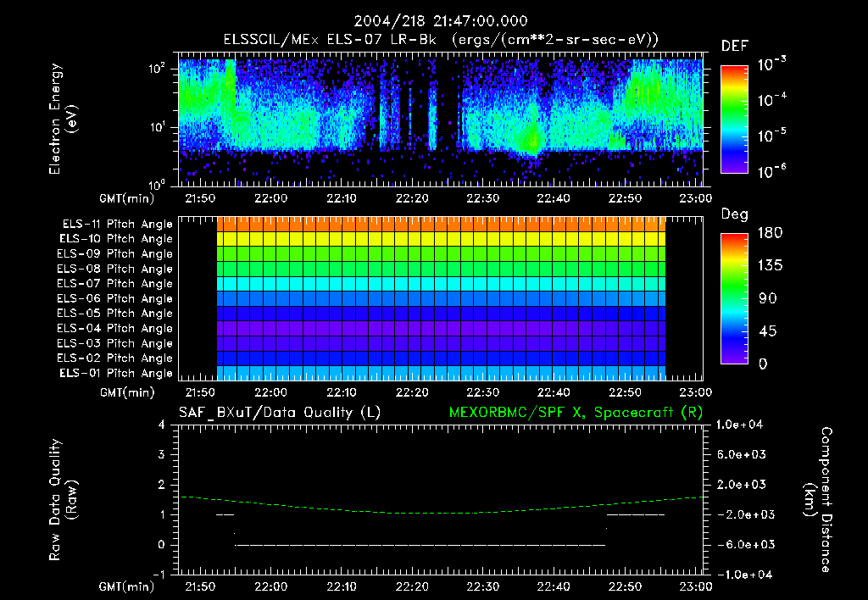Image resolution: width=868 pixels, height=600 pixels.
Task: Select the ELS-03 Pitch Angle row label
Action: click(114, 344)
